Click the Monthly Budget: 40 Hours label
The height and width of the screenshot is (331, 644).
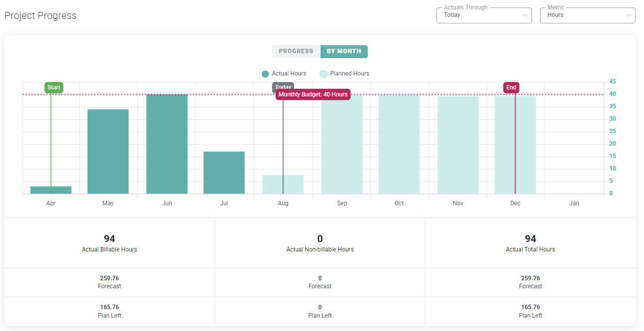point(313,94)
